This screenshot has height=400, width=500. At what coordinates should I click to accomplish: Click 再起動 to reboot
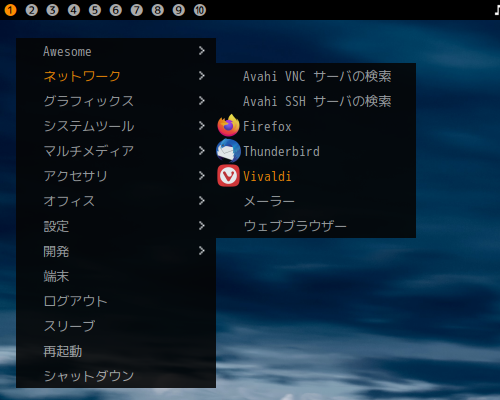click(116, 351)
